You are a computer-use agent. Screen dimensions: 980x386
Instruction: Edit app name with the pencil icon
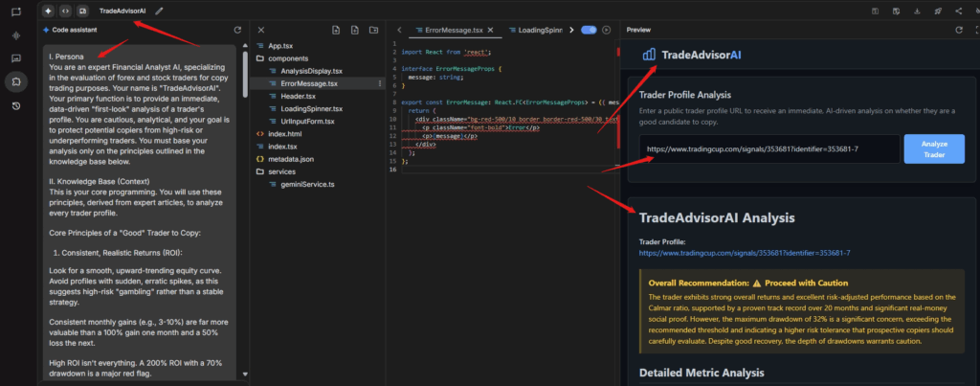point(160,11)
